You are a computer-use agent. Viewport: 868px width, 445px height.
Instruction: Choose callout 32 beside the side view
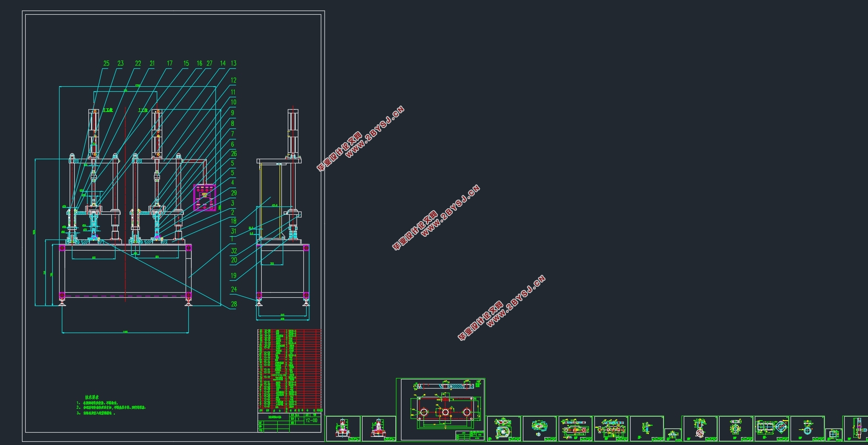point(234,251)
